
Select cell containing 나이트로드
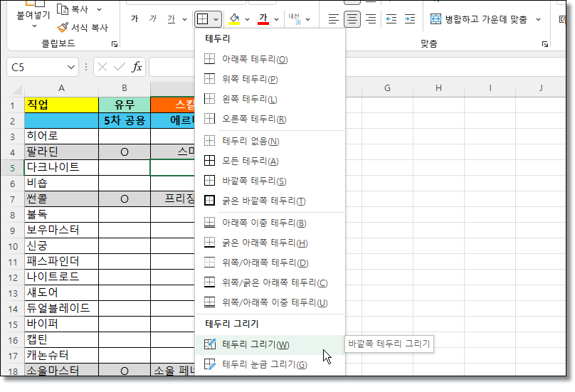coord(61,277)
